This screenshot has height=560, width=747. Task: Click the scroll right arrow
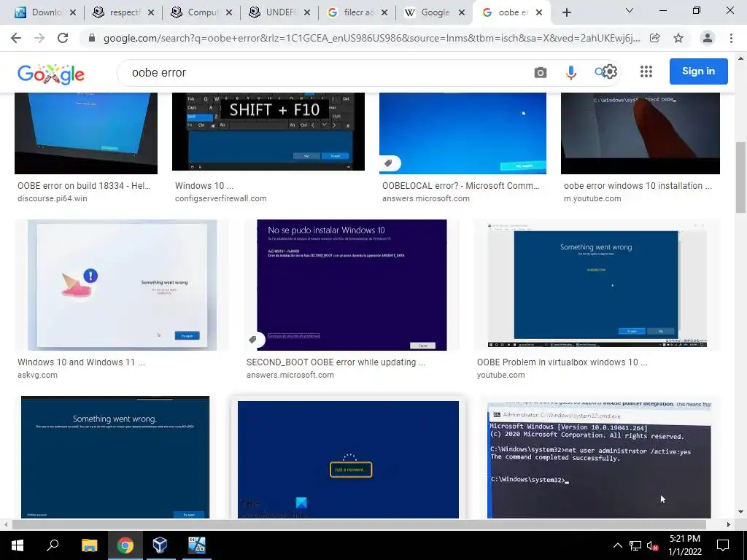729,525
